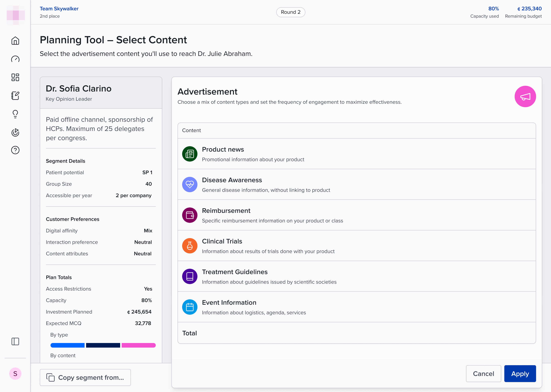Select the Product news content row

(x=357, y=154)
